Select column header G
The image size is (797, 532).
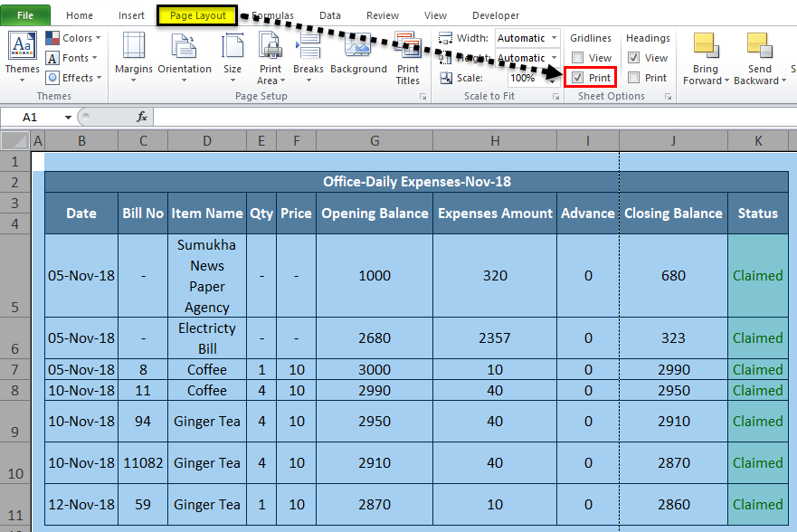pyautogui.click(x=374, y=139)
